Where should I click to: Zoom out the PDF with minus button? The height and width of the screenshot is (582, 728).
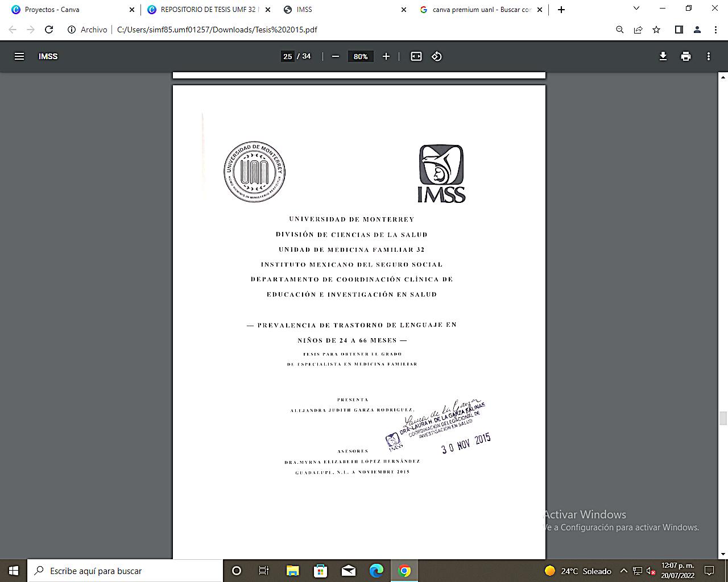point(336,56)
